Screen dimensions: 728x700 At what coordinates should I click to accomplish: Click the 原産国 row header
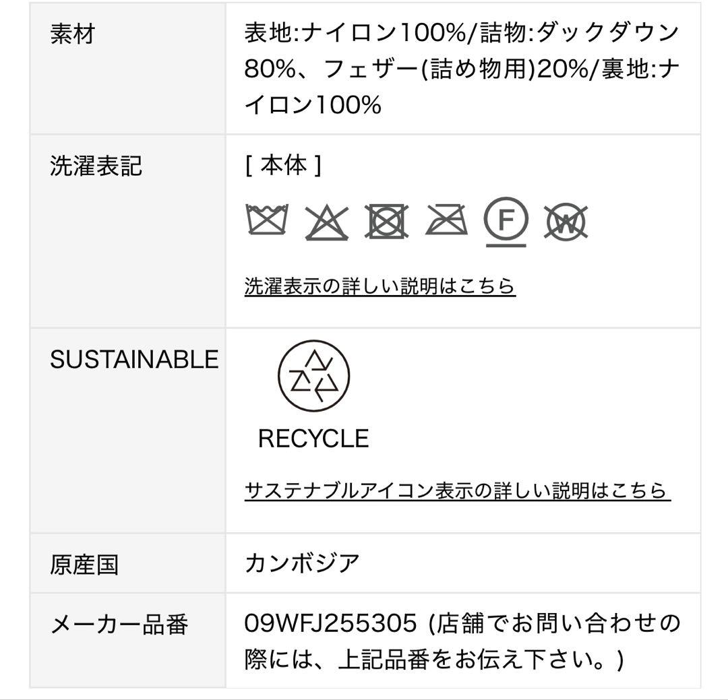tap(84, 564)
